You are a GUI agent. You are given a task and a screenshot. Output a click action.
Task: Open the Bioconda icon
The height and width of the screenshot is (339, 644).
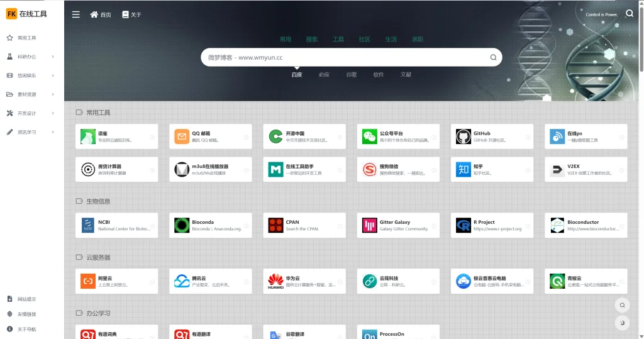[182, 225]
